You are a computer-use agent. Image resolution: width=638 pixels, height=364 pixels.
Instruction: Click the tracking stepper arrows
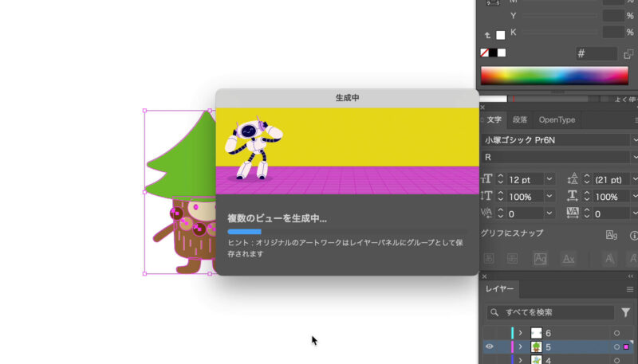(x=587, y=213)
